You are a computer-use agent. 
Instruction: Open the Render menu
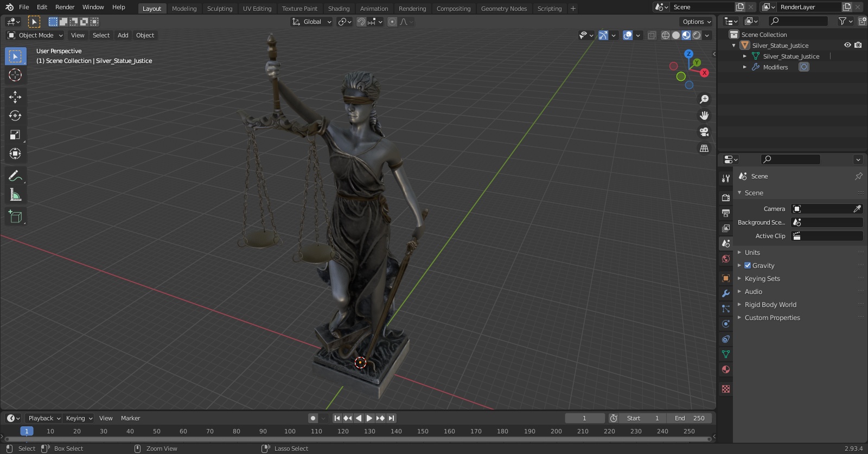point(65,7)
